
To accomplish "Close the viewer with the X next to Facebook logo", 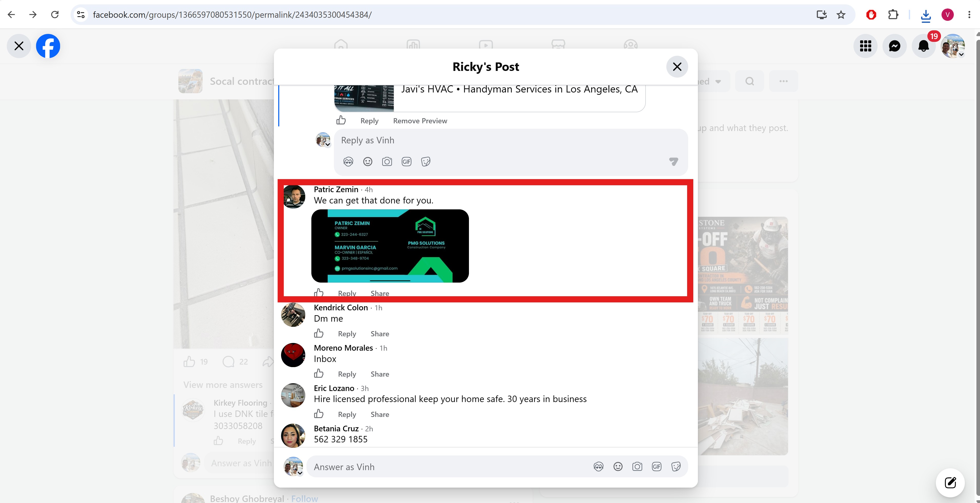I will 19,46.
